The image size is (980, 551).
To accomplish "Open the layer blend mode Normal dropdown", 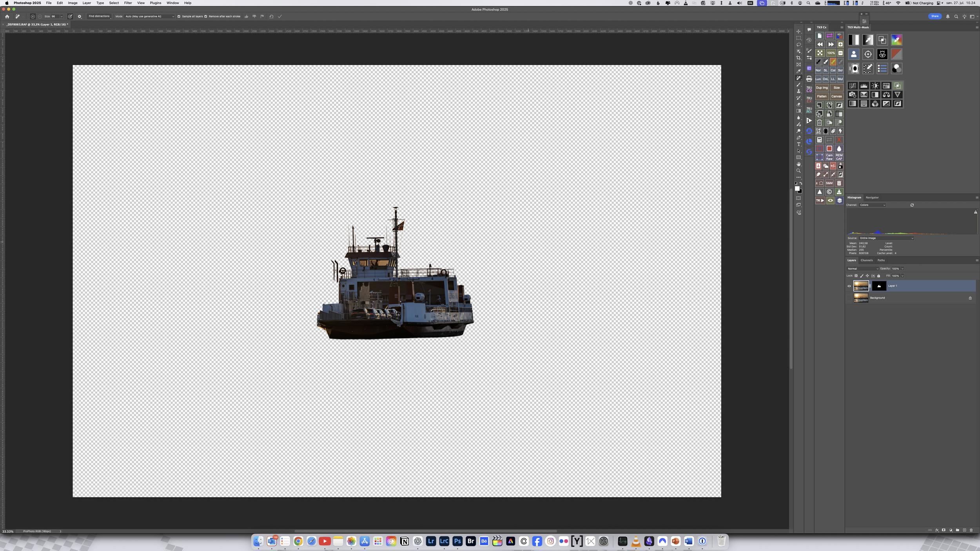I will 862,269.
